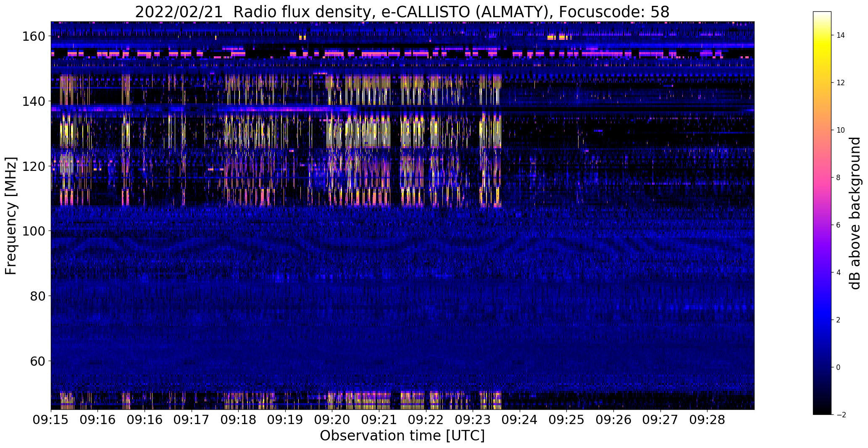Click the 09:17 time tick label

[x=192, y=420]
